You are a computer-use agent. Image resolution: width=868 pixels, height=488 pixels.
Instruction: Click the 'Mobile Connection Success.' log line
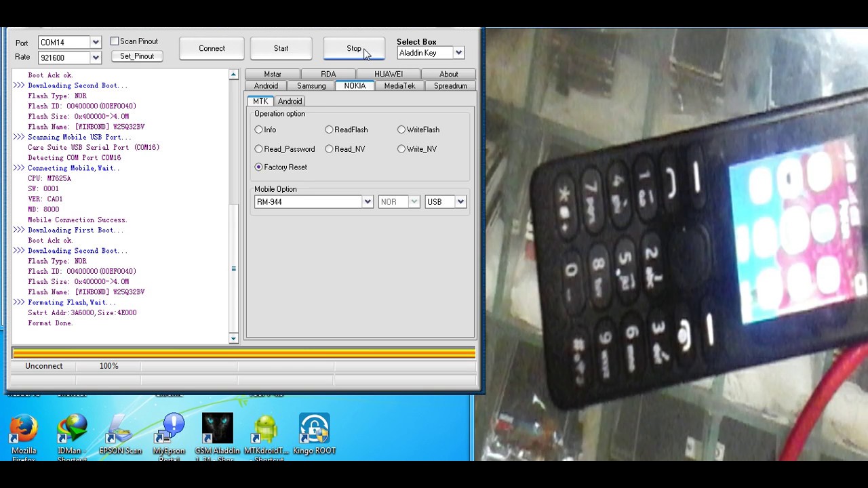[77, 220]
